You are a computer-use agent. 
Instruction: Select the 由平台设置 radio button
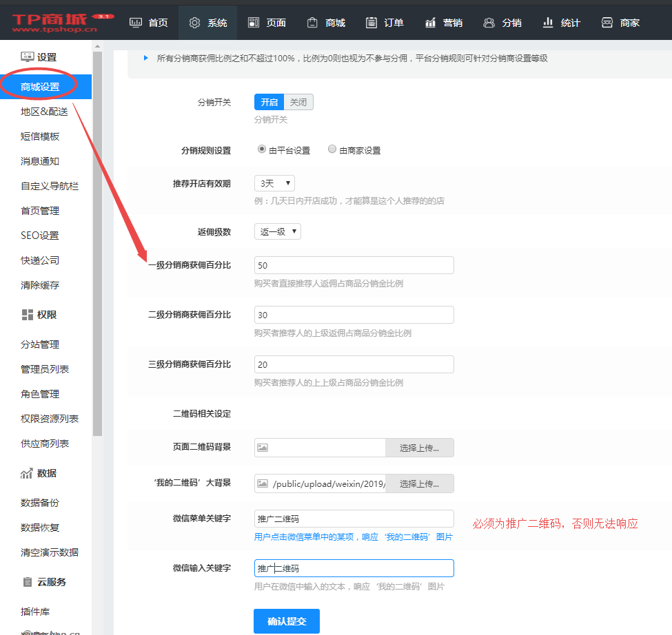[262, 149]
